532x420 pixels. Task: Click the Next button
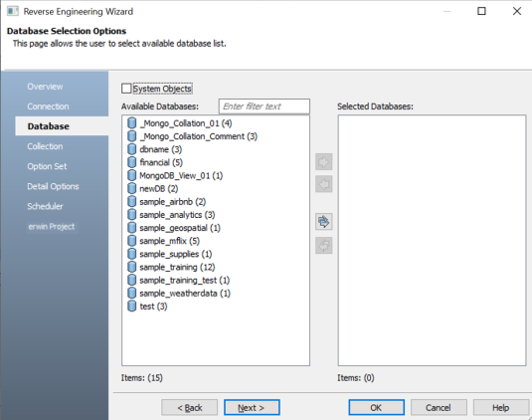point(252,407)
